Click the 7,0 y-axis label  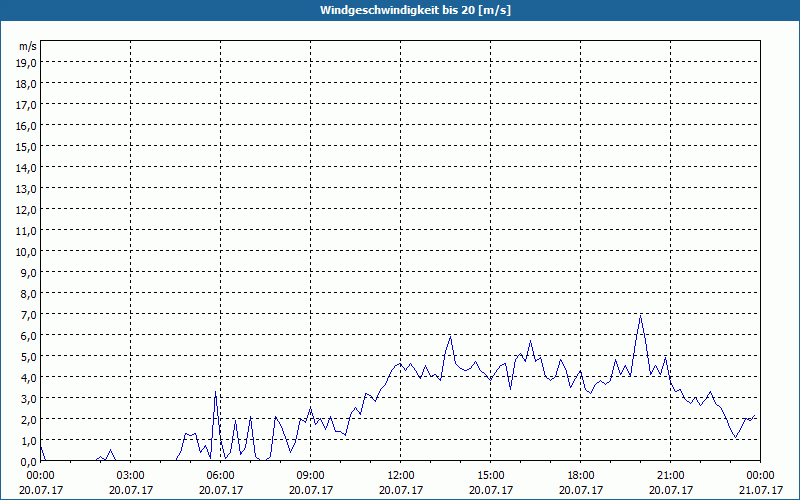(x=28, y=315)
